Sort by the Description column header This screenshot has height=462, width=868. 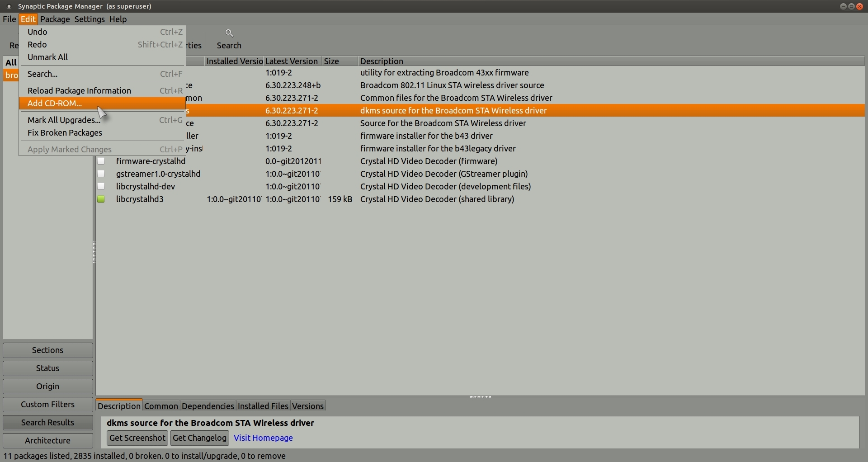click(612, 61)
